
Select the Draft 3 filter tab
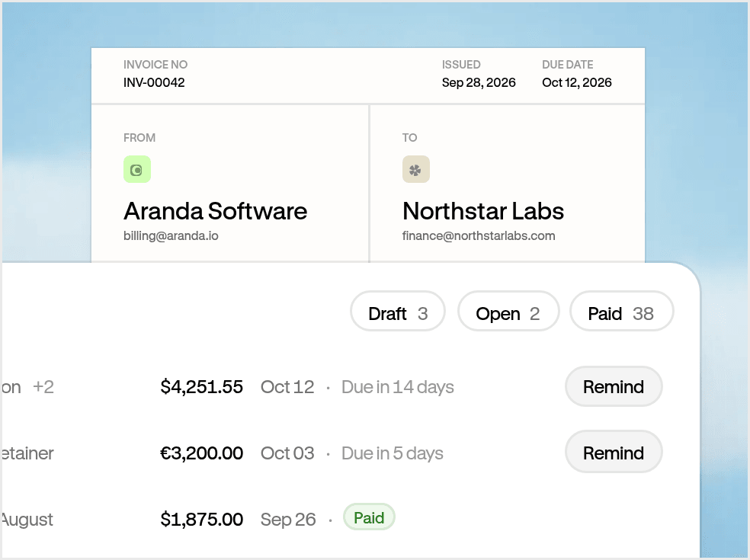[x=398, y=312]
